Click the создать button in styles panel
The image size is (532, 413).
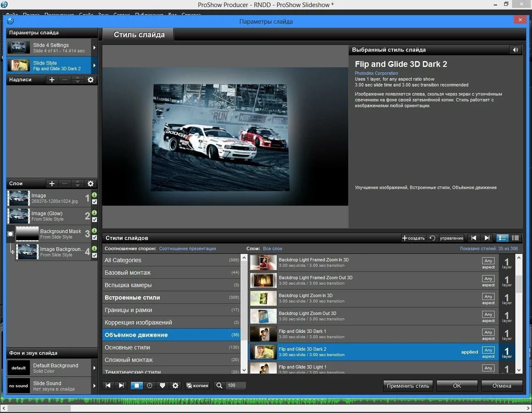(413, 238)
